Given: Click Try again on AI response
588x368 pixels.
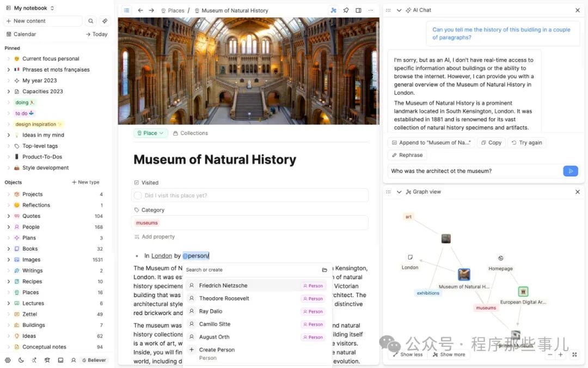Looking at the screenshot, I should (527, 143).
